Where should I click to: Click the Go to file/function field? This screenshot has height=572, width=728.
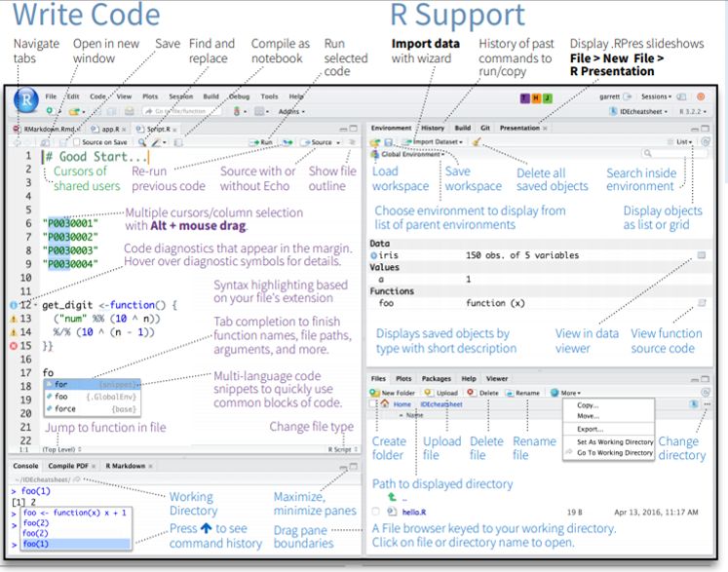182,111
